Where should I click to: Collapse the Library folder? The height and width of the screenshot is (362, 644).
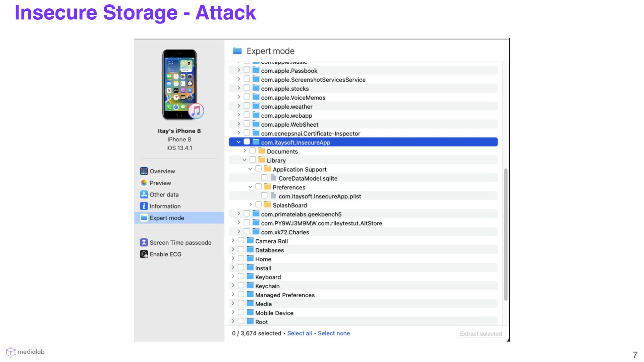pyautogui.click(x=245, y=160)
